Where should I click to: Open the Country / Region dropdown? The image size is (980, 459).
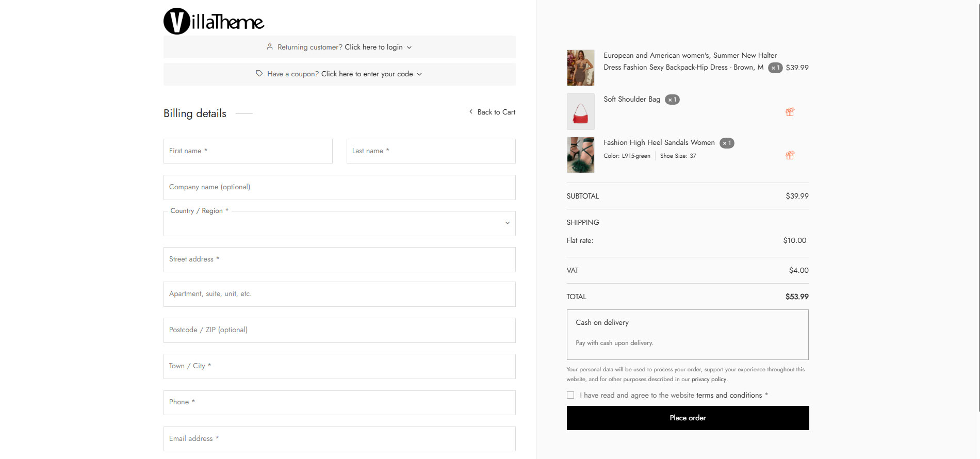click(339, 223)
